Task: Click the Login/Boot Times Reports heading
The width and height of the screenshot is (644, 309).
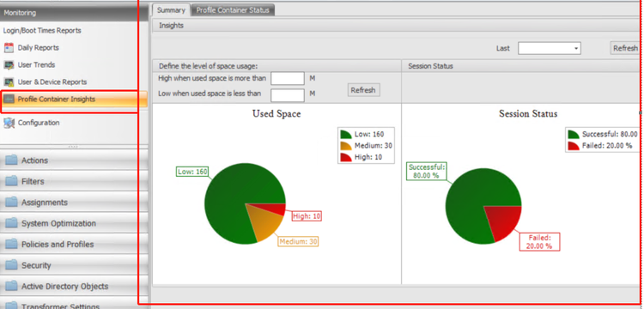Action: (42, 30)
